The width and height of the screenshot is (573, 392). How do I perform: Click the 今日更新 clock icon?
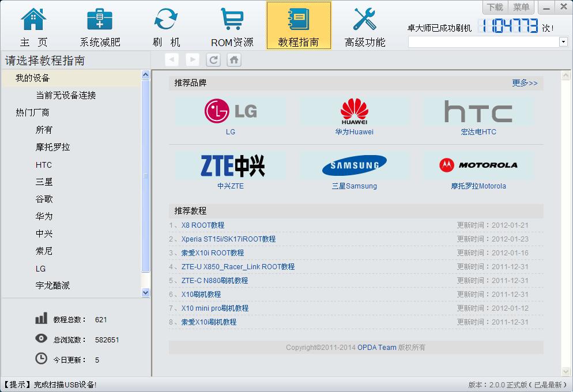point(42,359)
